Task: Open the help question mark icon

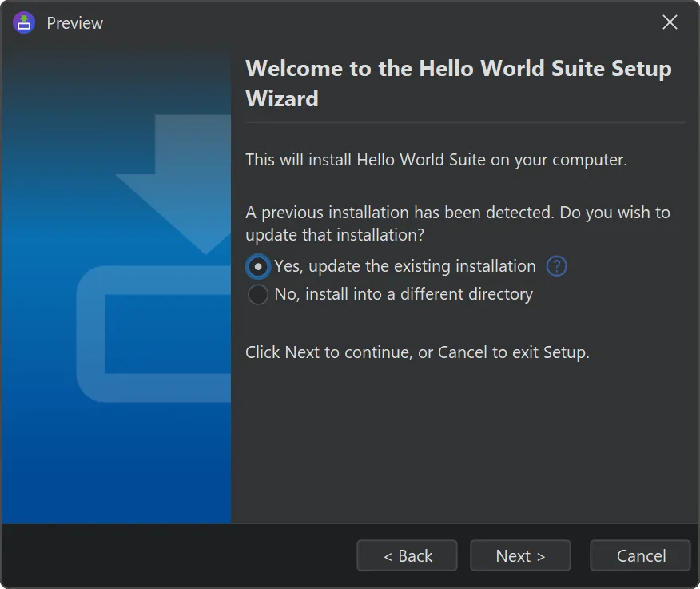Action: [x=556, y=266]
